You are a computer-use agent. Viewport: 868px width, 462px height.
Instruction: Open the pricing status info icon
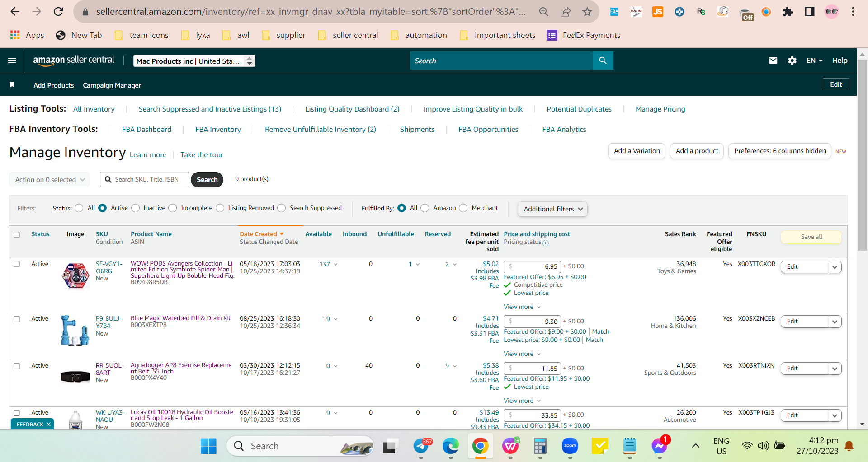click(x=546, y=243)
